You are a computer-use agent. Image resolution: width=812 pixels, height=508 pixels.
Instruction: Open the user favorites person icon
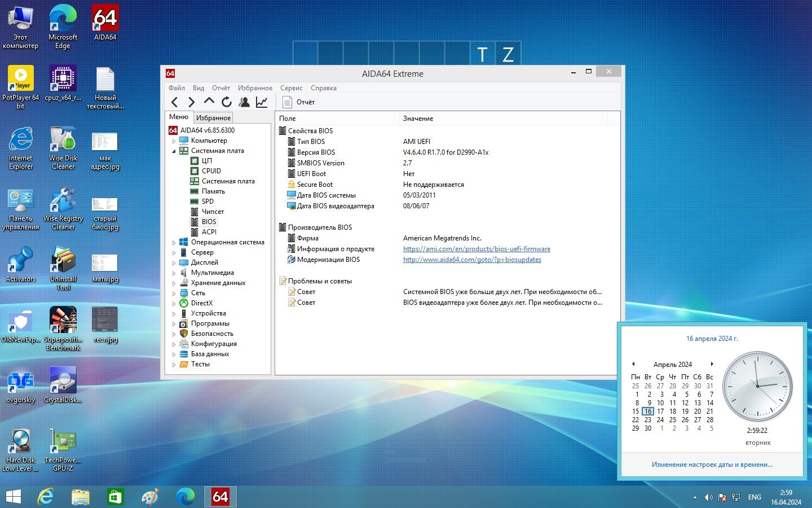(x=244, y=102)
